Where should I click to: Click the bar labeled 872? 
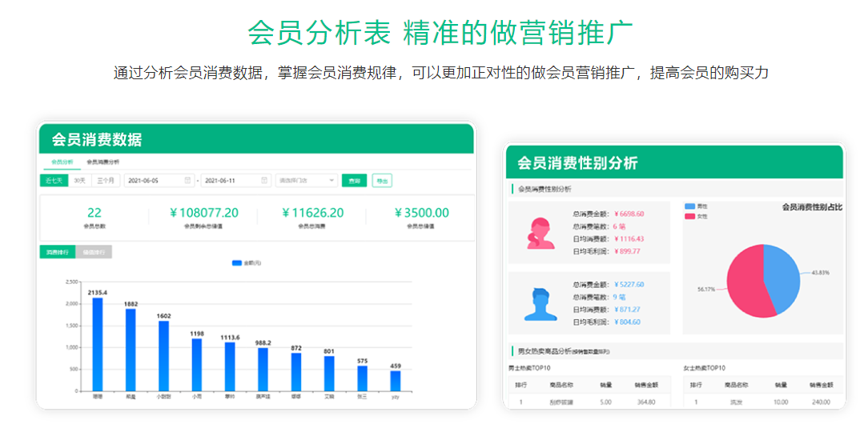click(296, 372)
